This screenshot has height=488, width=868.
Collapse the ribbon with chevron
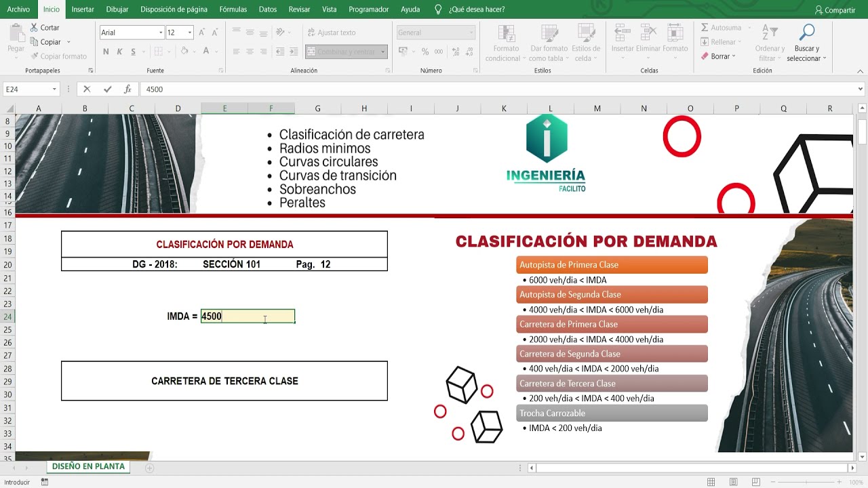860,70
